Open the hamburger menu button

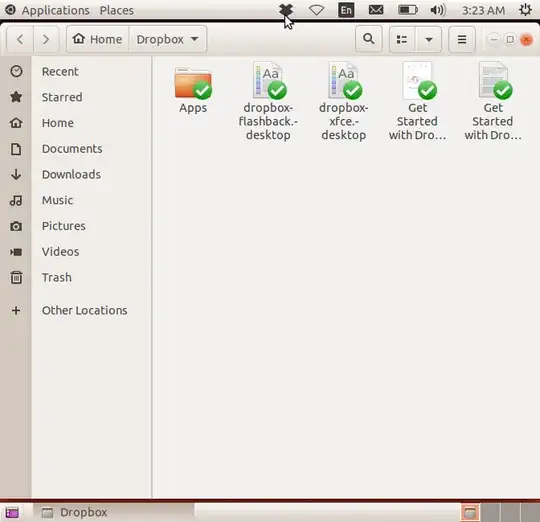coord(462,39)
